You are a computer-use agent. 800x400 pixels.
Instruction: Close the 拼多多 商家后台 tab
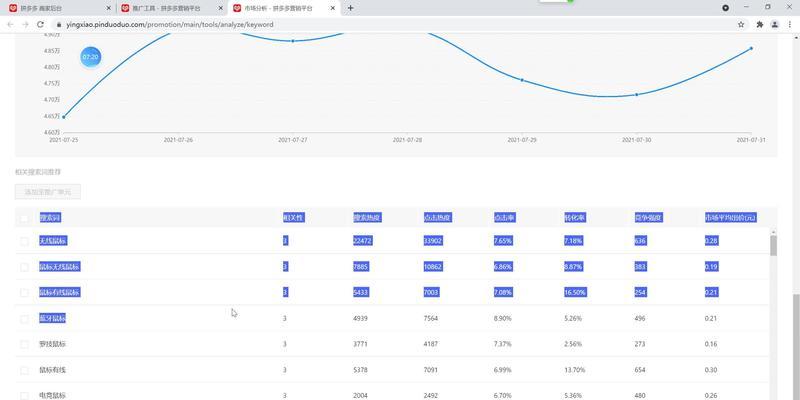click(108, 8)
